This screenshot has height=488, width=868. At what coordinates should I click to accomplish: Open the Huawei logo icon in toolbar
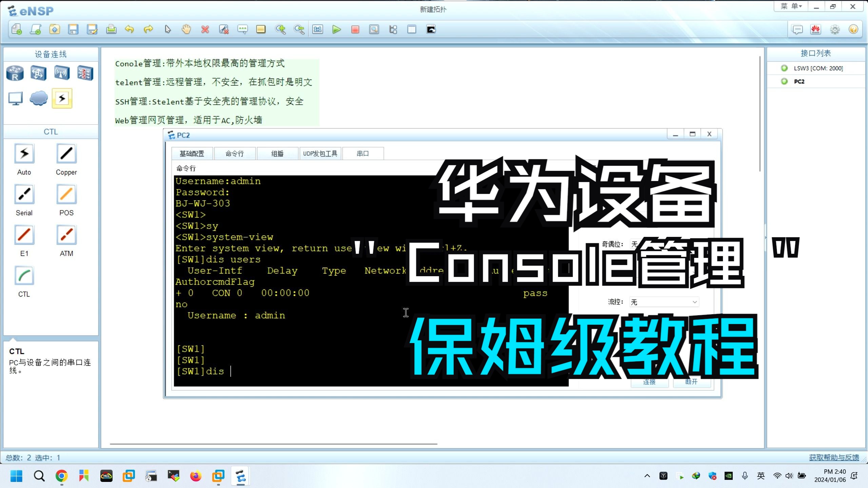815,29
